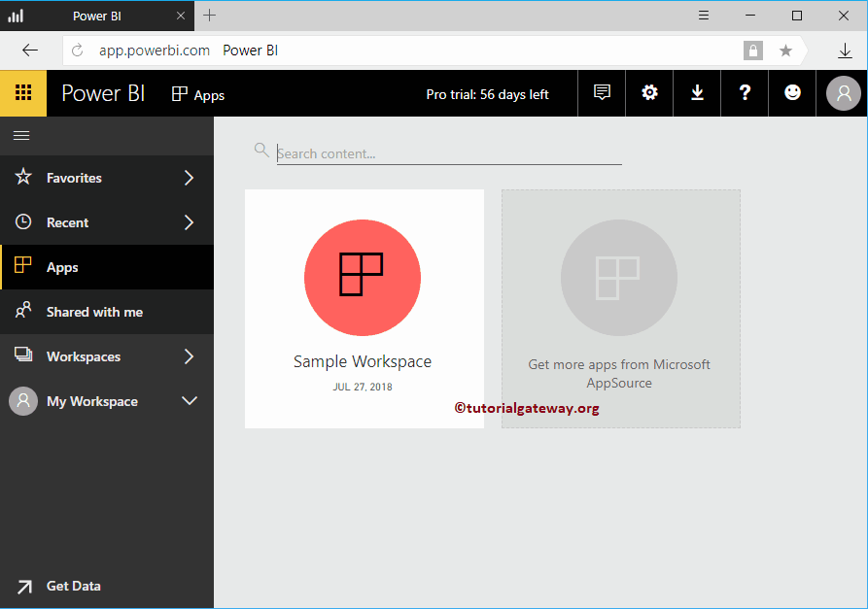The height and width of the screenshot is (609, 868).
Task: Click the search magnifier icon
Action: 261,150
